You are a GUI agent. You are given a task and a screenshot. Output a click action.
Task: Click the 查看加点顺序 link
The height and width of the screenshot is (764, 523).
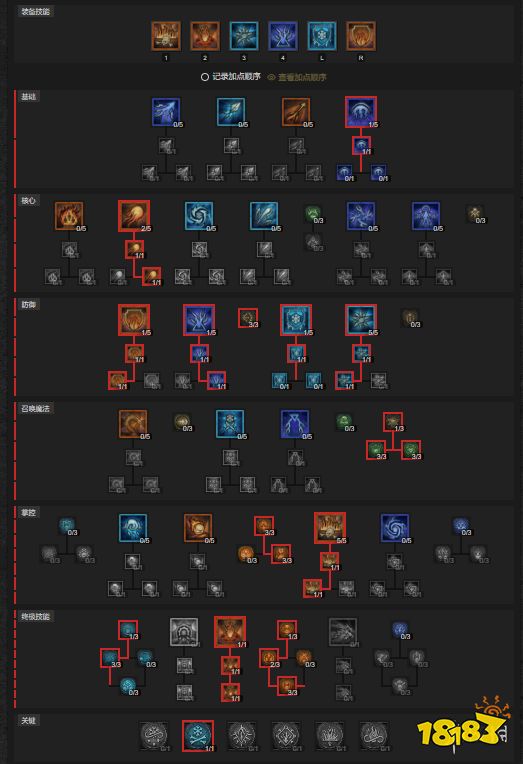point(302,77)
